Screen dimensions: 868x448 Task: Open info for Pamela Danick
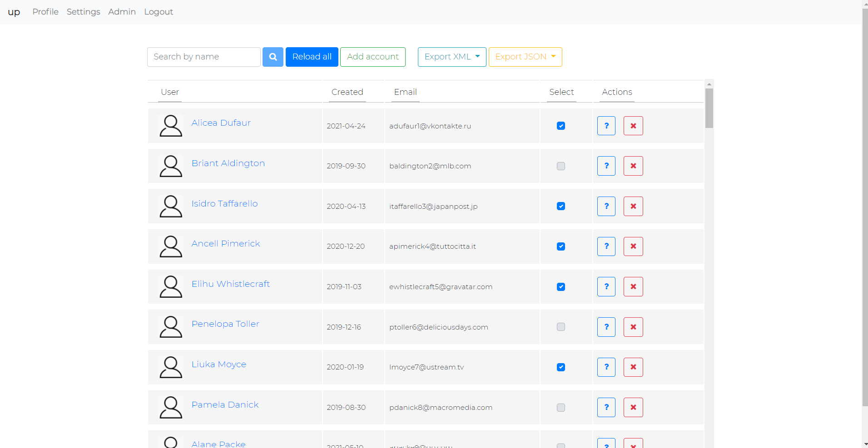pyautogui.click(x=606, y=408)
